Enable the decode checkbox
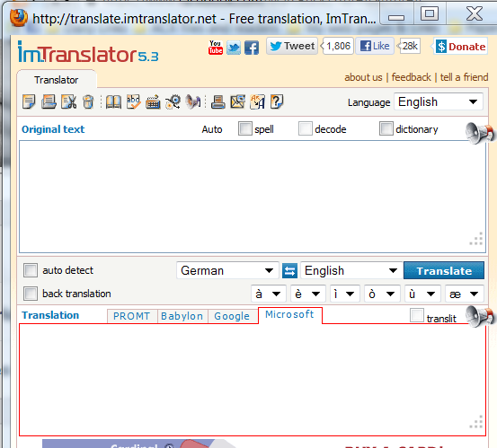The image size is (497, 448). click(306, 128)
